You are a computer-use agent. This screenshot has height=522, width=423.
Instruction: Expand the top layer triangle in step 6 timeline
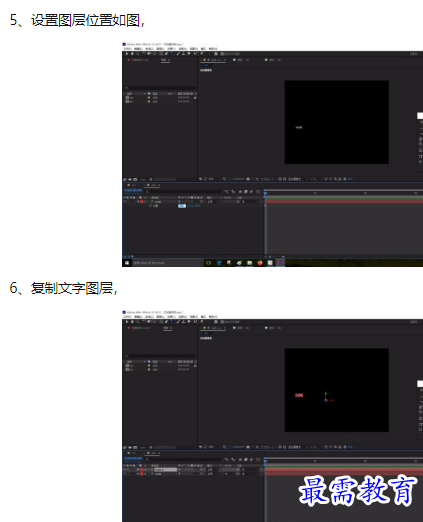138,470
